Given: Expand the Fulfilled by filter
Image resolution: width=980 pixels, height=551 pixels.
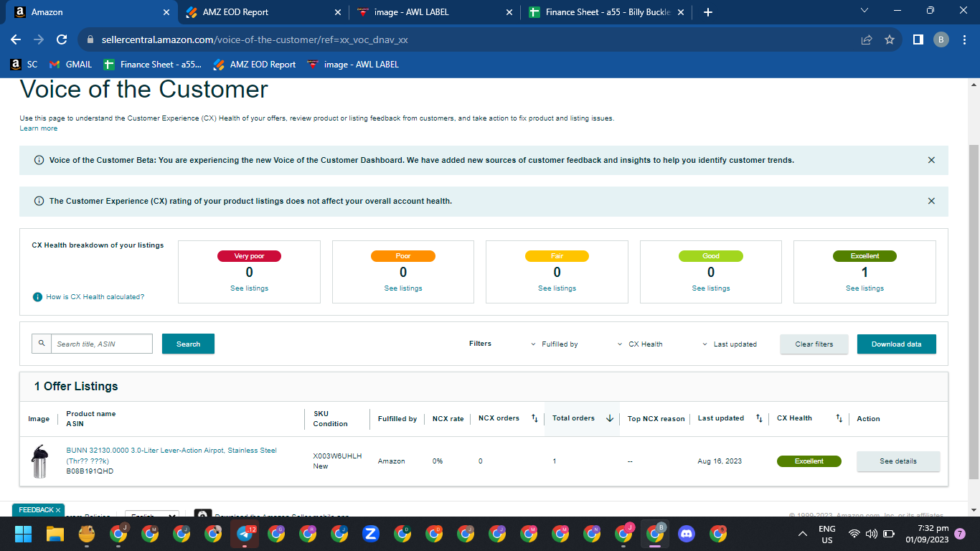Looking at the screenshot, I should (555, 344).
